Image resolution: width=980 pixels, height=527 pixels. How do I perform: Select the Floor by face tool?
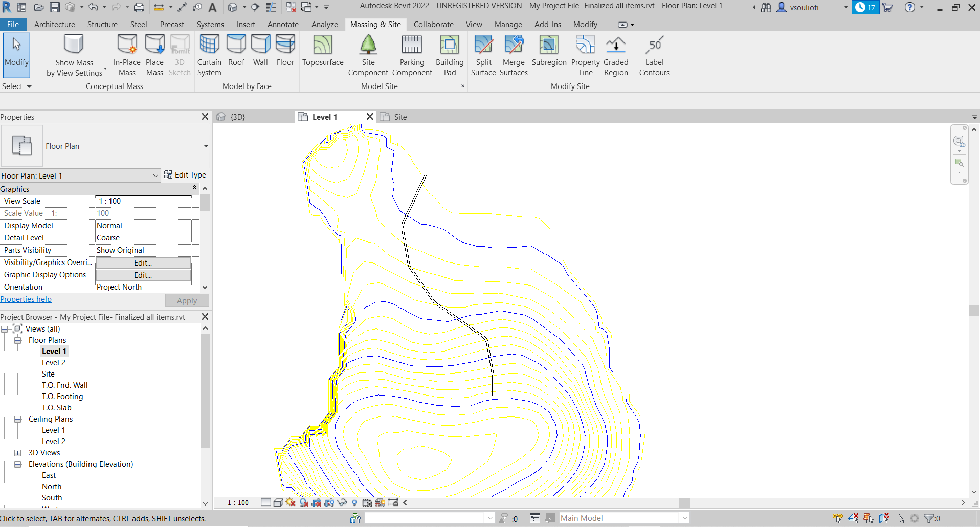tap(285, 51)
